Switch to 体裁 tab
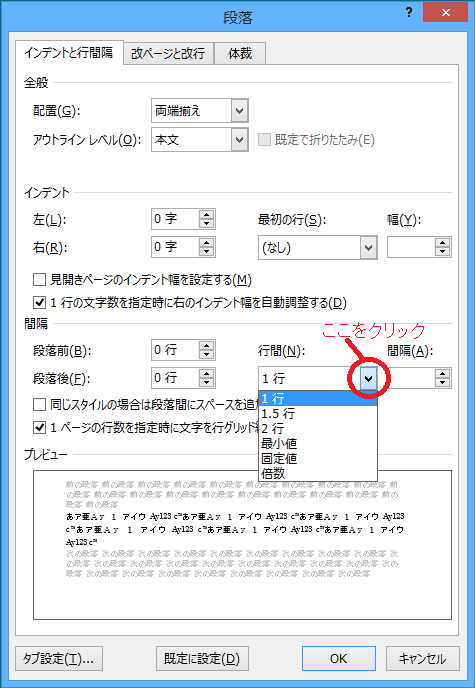This screenshot has height=688, width=475. coord(240,54)
